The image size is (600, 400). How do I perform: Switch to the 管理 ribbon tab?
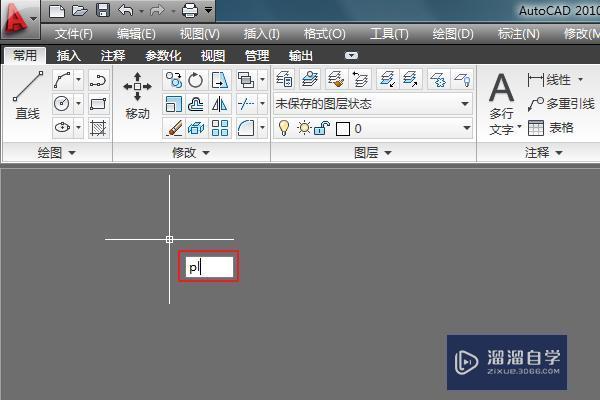pos(257,56)
